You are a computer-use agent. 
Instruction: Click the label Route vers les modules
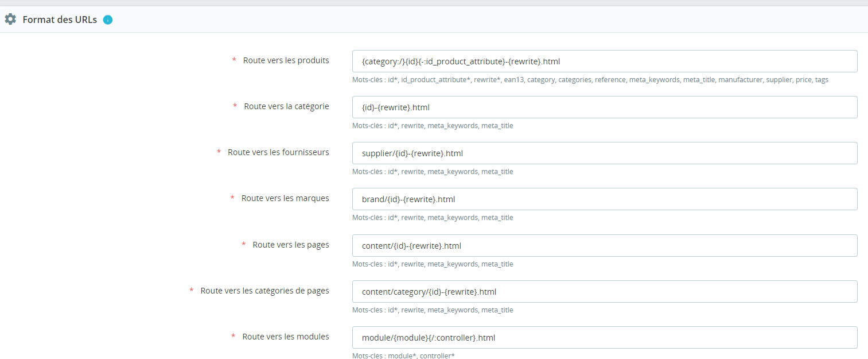tap(286, 337)
